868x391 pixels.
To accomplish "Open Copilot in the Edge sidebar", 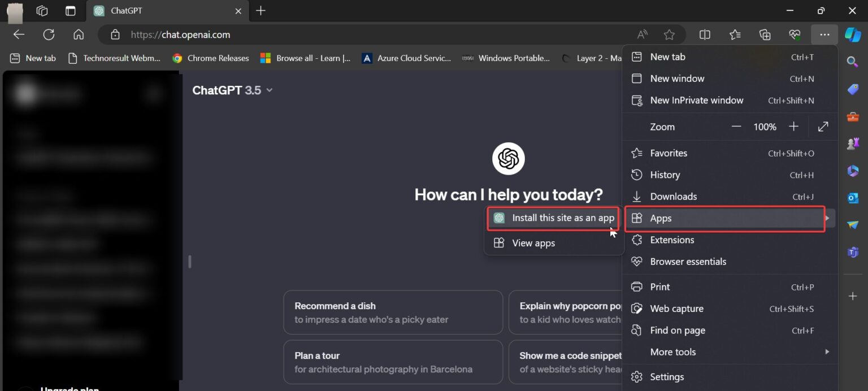I will [x=853, y=34].
